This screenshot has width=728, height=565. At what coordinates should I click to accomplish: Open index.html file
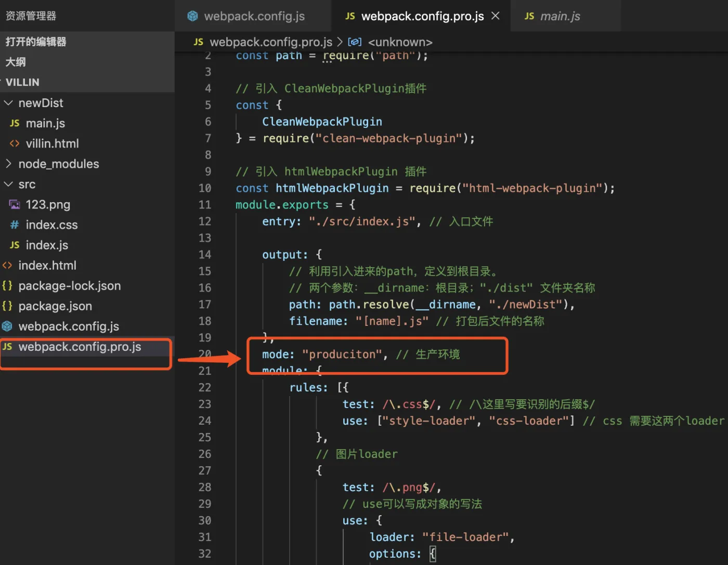(87, 265)
